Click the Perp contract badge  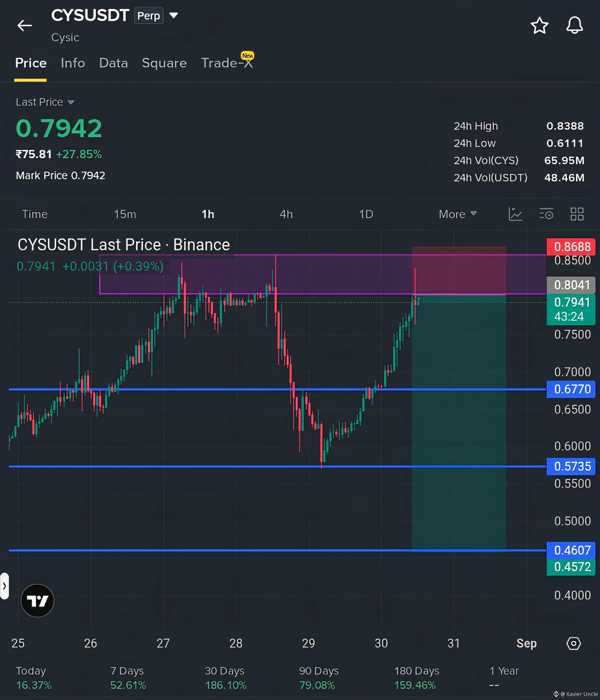point(149,15)
